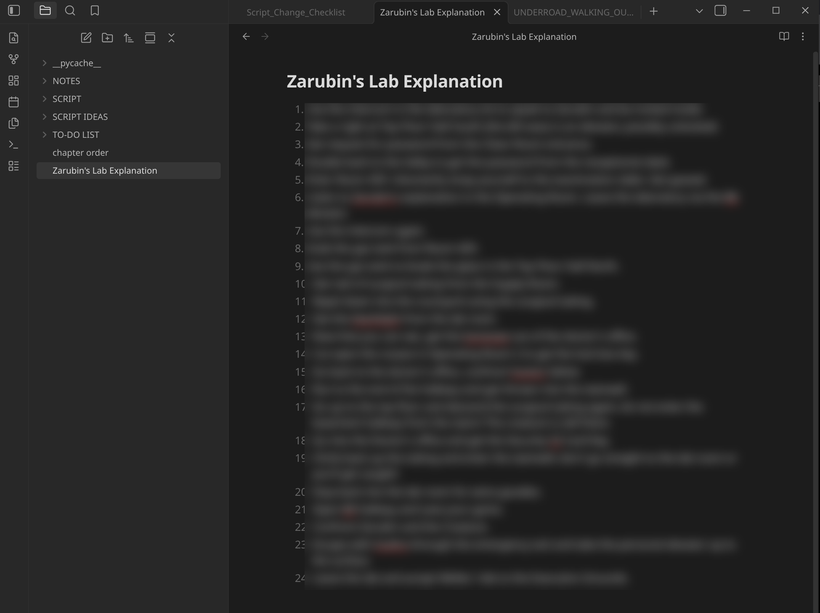Switch to the UNDERROAD_WALKING_OU... tab

click(574, 12)
